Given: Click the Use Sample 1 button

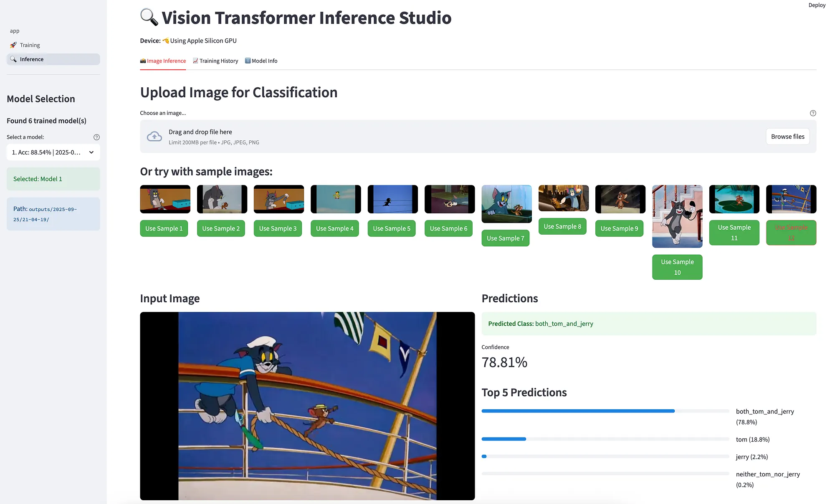Looking at the screenshot, I should tap(164, 228).
